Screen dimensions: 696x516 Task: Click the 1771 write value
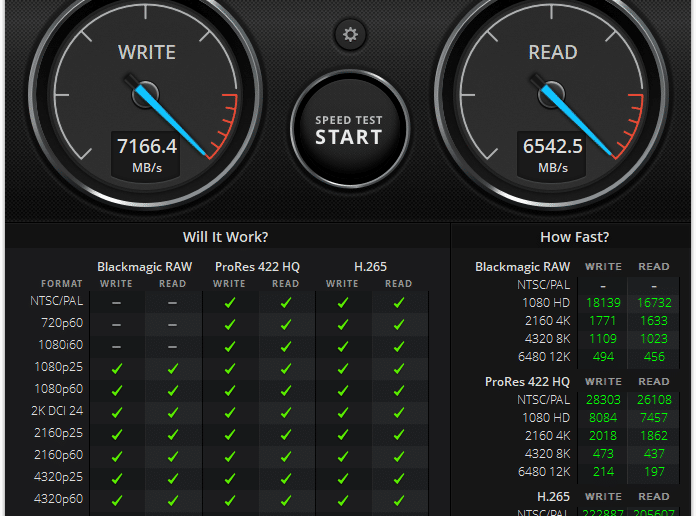click(602, 321)
